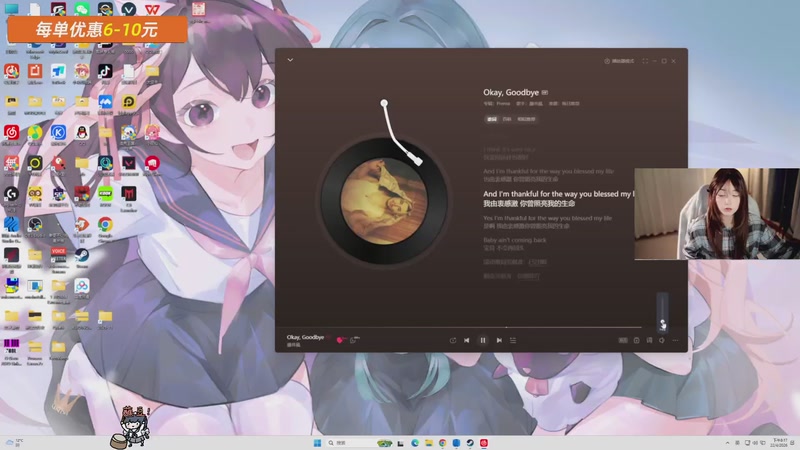
Task: Open the QQ Music desktop icon
Action: point(35,133)
